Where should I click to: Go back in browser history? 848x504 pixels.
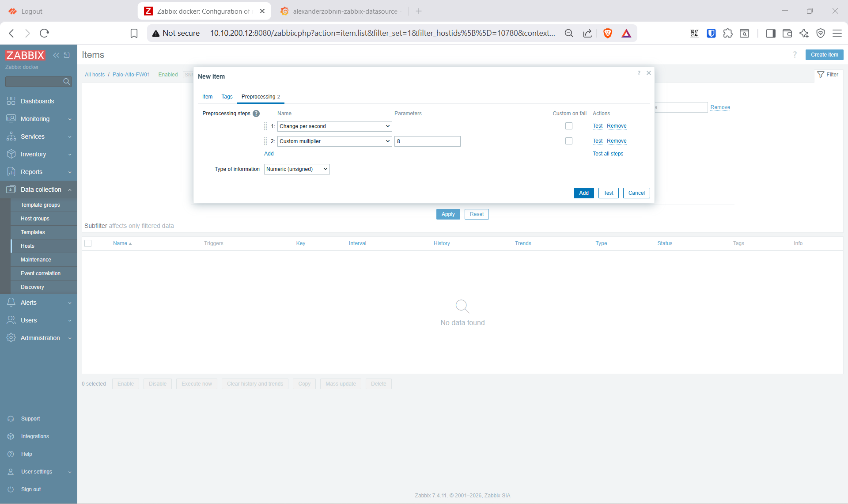coord(12,33)
